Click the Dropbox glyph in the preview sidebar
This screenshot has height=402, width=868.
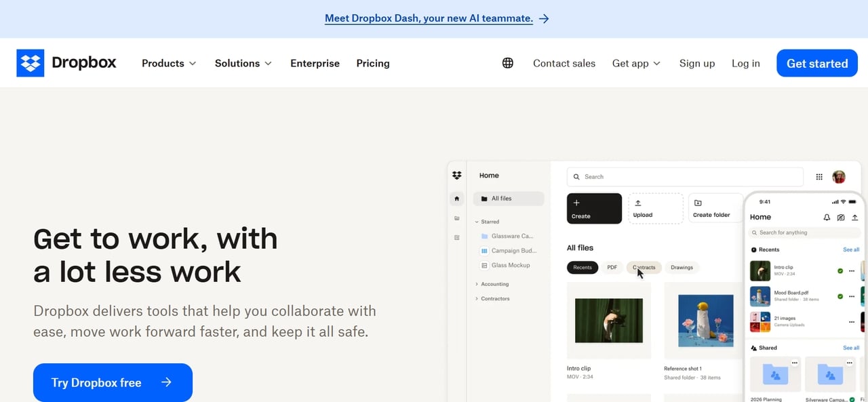pos(456,176)
